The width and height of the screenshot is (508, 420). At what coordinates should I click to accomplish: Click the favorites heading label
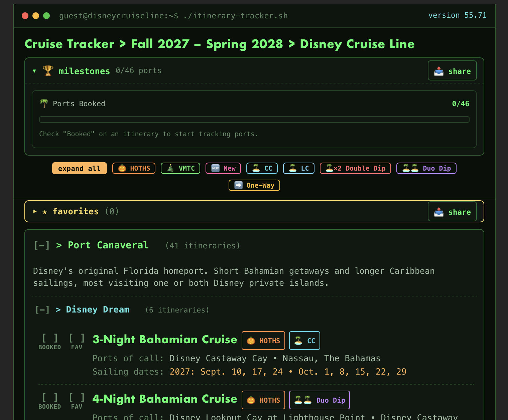coord(76,211)
